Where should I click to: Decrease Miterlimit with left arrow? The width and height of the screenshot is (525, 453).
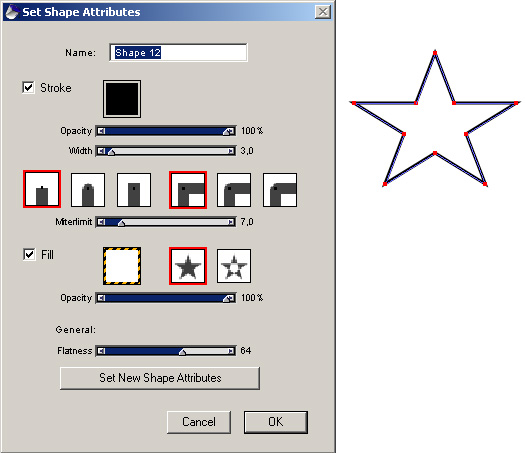tap(101, 222)
